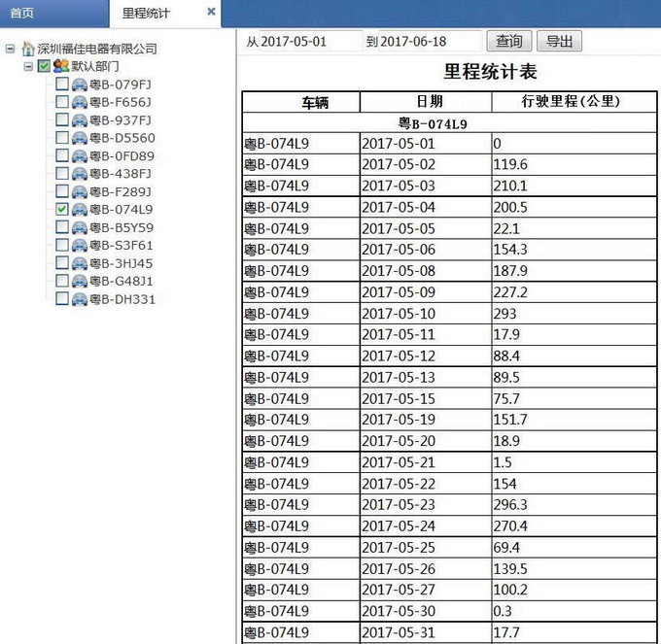
Task: Uncheck the 粤B-074L9 vehicle checkbox
Action: tap(62, 209)
